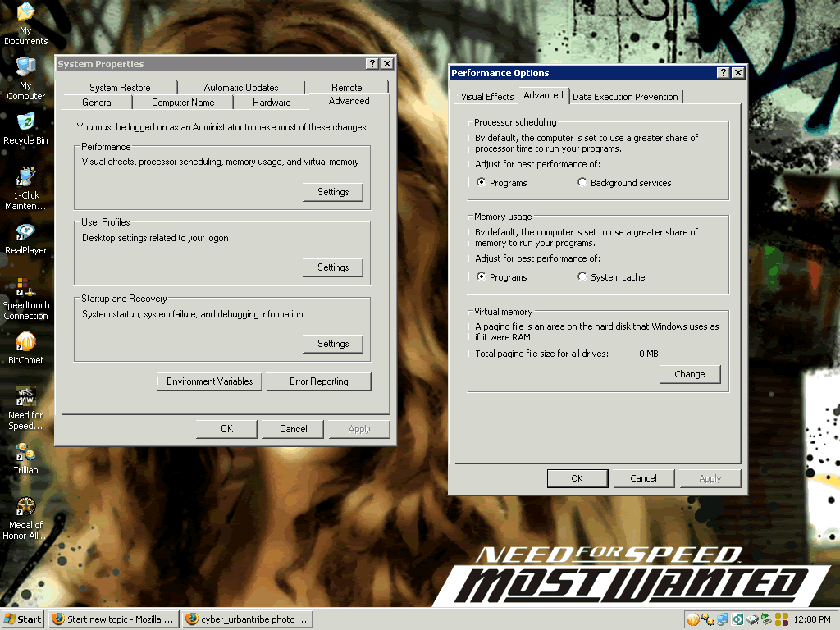Viewport: 840px width, 630px height.
Task: Click the help button in Performance Options title bar
Action: coord(724,72)
